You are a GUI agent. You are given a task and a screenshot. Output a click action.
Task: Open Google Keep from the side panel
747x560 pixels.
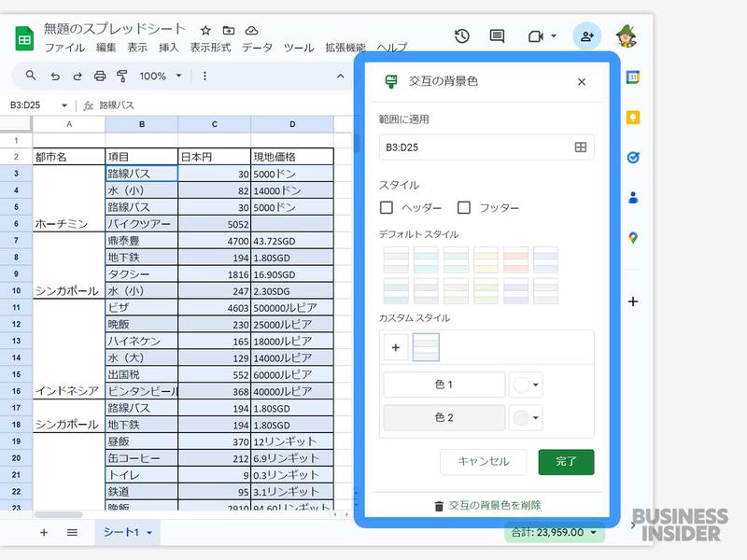(x=633, y=118)
